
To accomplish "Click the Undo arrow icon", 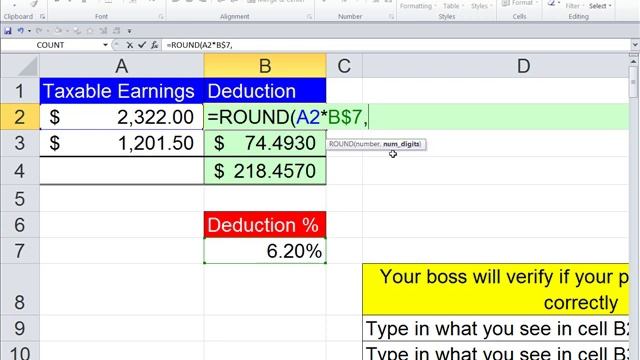I will coord(20,31).
